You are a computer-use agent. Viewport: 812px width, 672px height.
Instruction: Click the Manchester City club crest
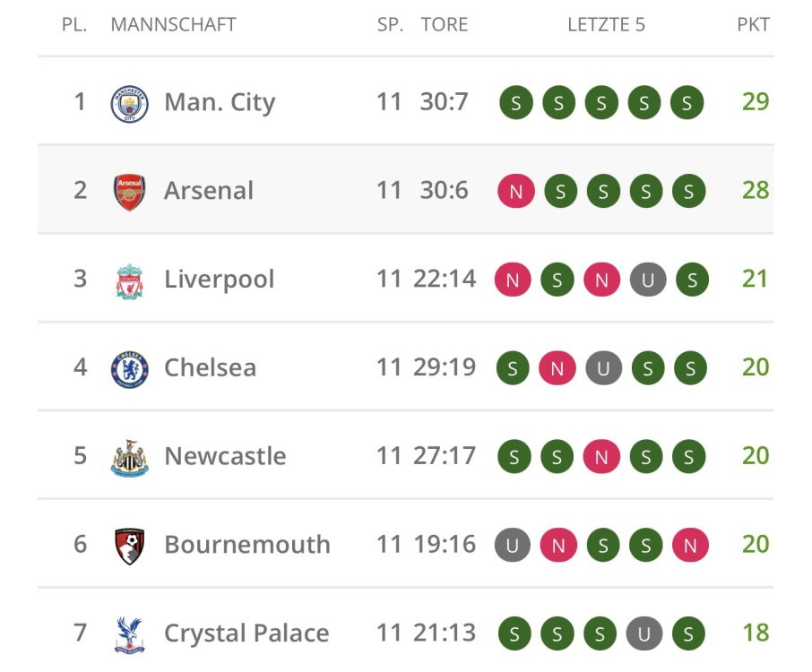(x=129, y=103)
